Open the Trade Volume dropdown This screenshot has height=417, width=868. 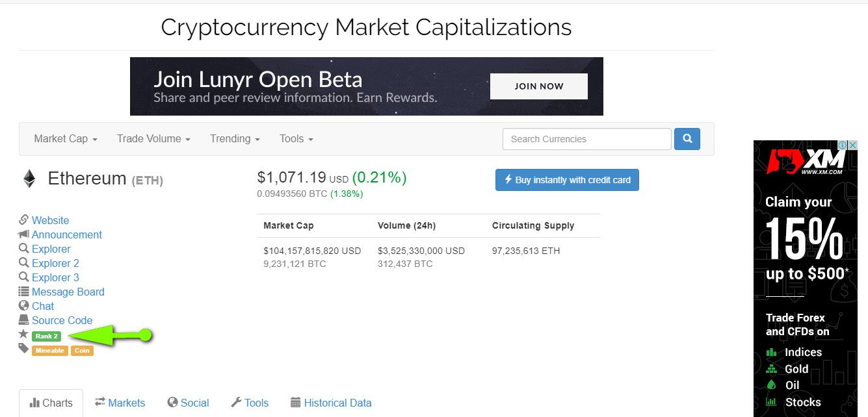tap(153, 139)
